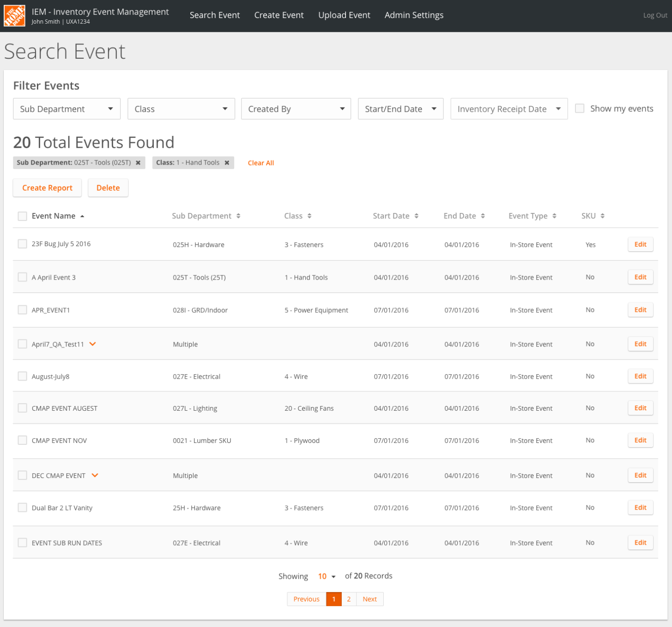Open Admin Settings in top navigation
The image size is (672, 627).
click(414, 15)
